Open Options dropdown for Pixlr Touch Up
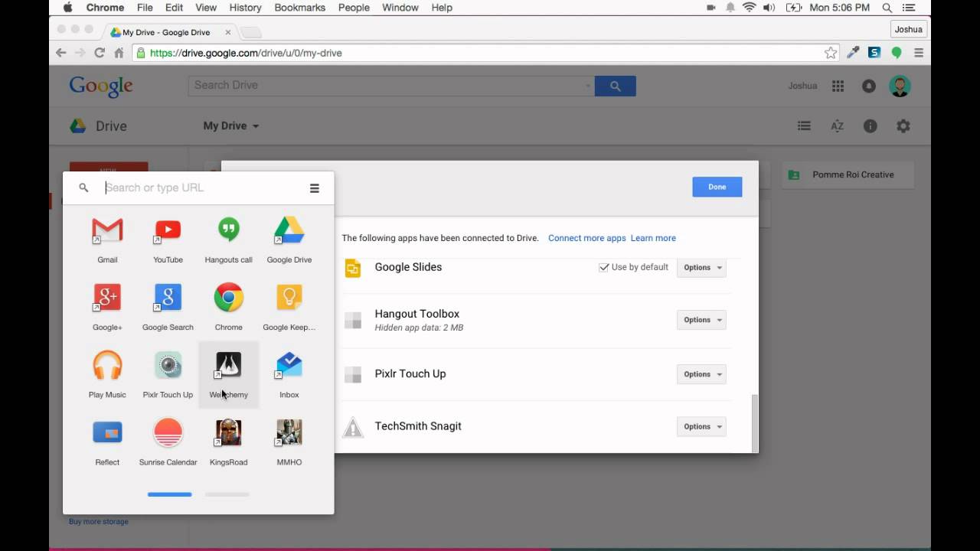The width and height of the screenshot is (980, 551). coord(701,374)
